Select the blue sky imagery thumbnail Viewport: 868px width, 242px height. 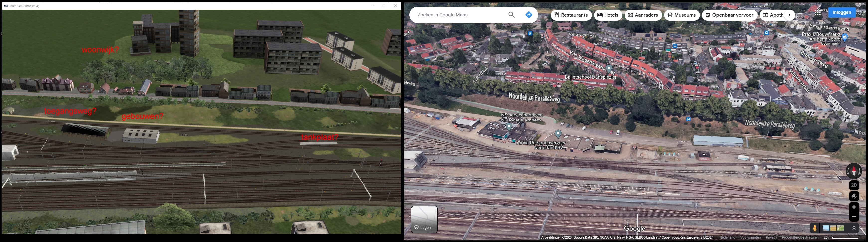coord(826,228)
